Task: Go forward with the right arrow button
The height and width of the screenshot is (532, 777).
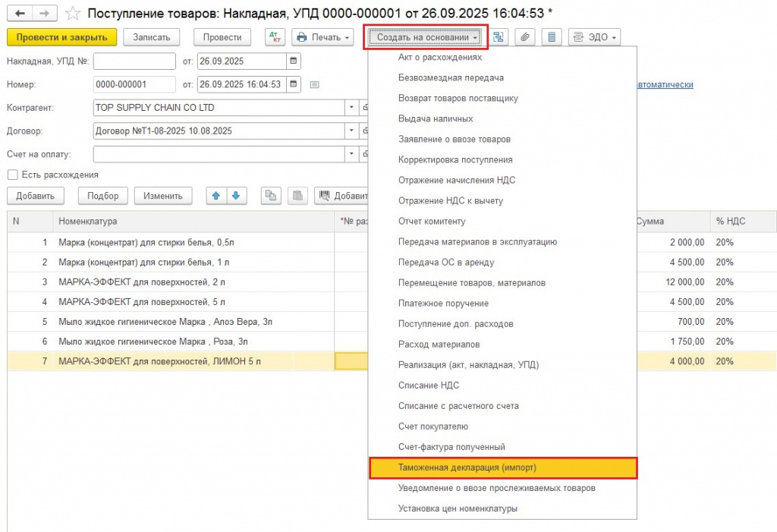Action: 45,14
